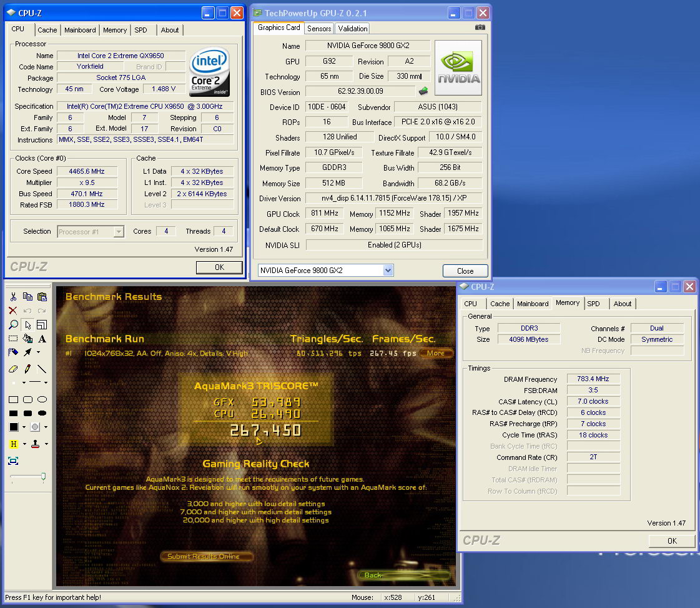Click the Cut scissors icon
The image size is (700, 608).
(13, 297)
